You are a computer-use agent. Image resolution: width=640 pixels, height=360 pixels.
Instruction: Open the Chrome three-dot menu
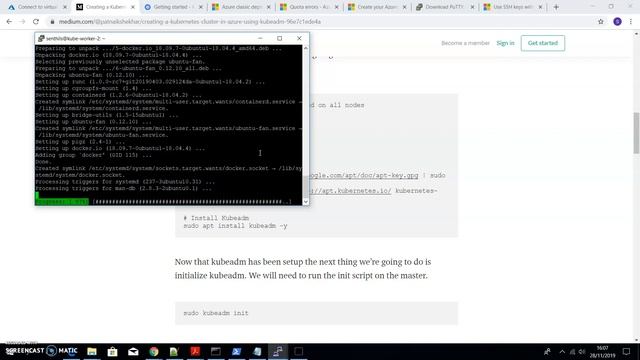[x=631, y=22]
